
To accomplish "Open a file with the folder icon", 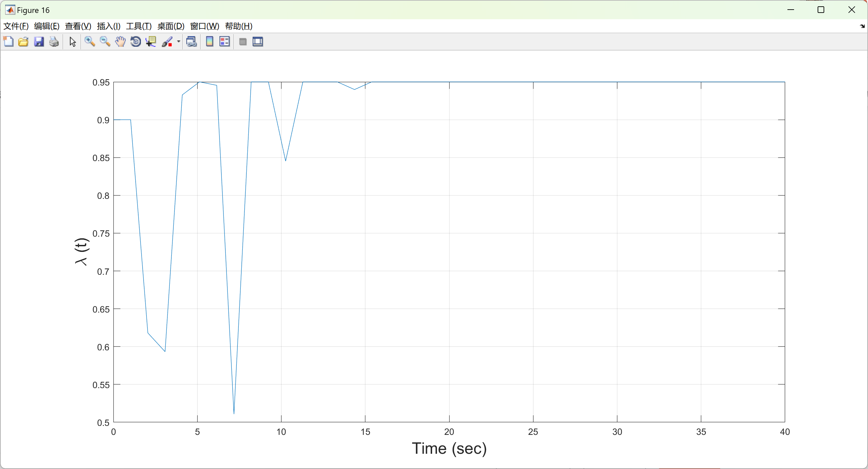I will click(23, 42).
